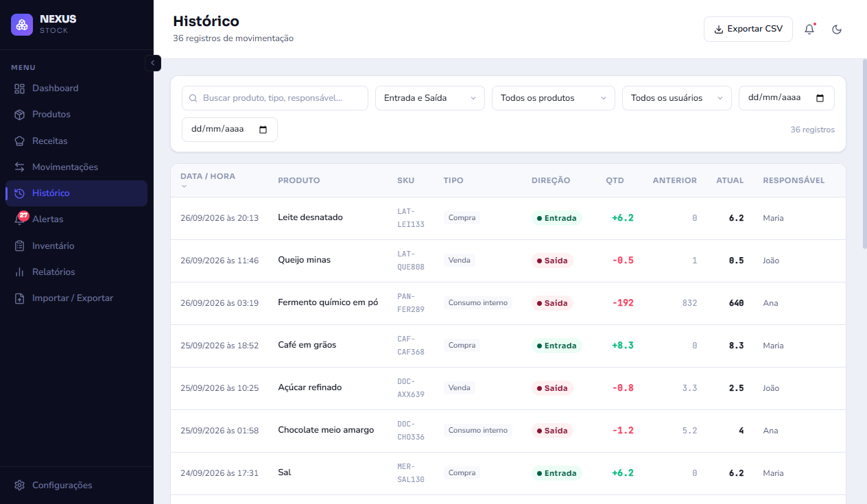
Task: Click the Produtos box icon
Action: tap(20, 115)
